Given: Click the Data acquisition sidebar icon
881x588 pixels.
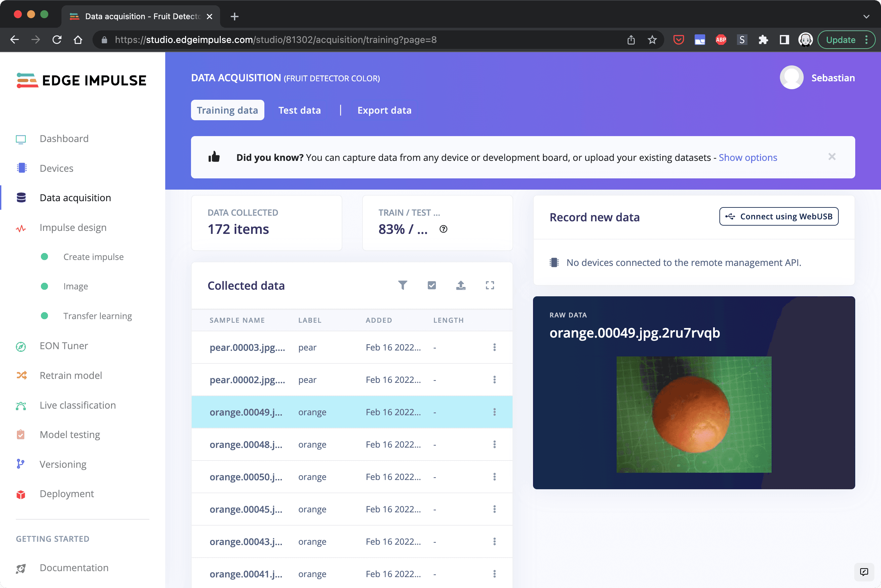Looking at the screenshot, I should [x=22, y=198].
